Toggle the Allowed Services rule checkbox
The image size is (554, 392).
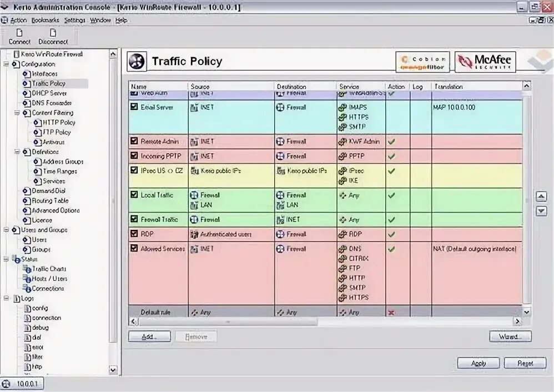134,248
